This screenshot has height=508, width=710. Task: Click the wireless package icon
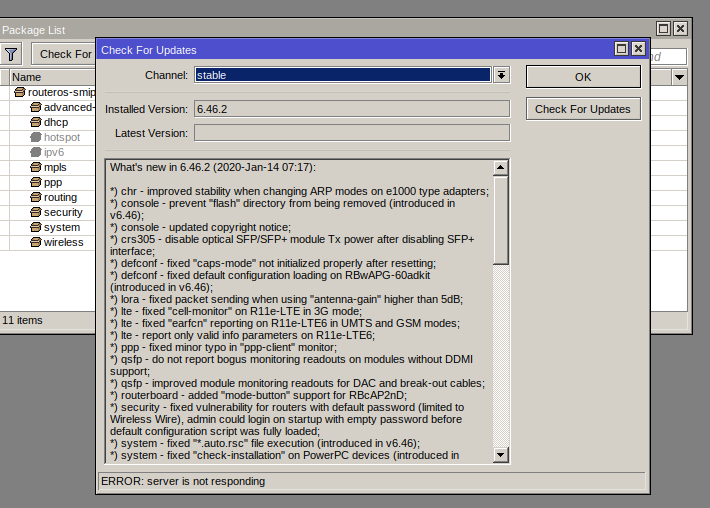(36, 242)
